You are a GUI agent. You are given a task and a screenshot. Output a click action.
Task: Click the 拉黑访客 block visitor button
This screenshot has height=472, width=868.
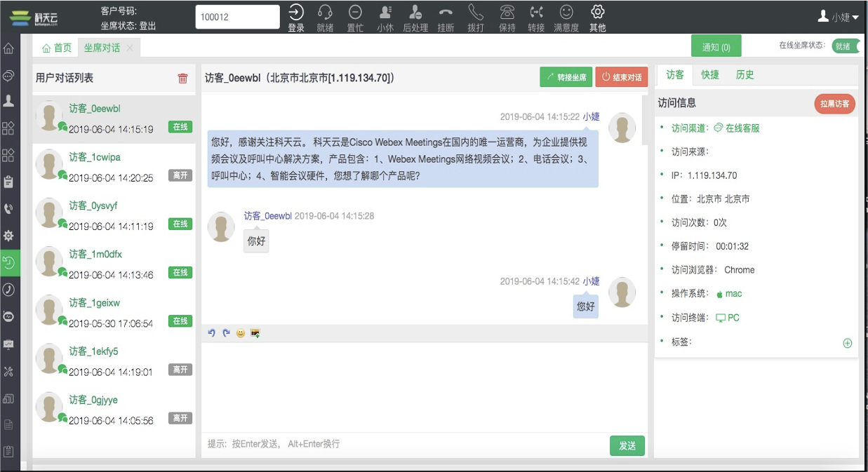pos(834,104)
